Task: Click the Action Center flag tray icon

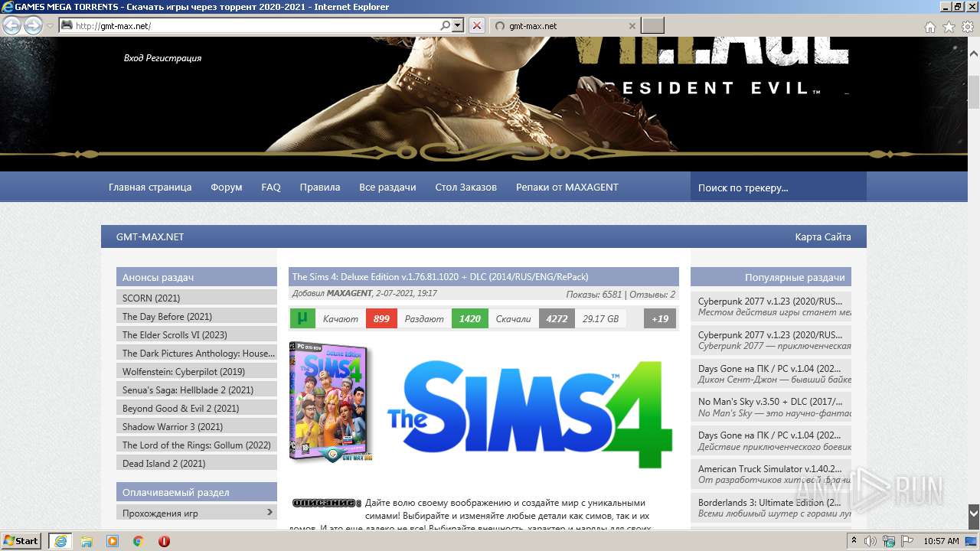Action: pos(906,541)
